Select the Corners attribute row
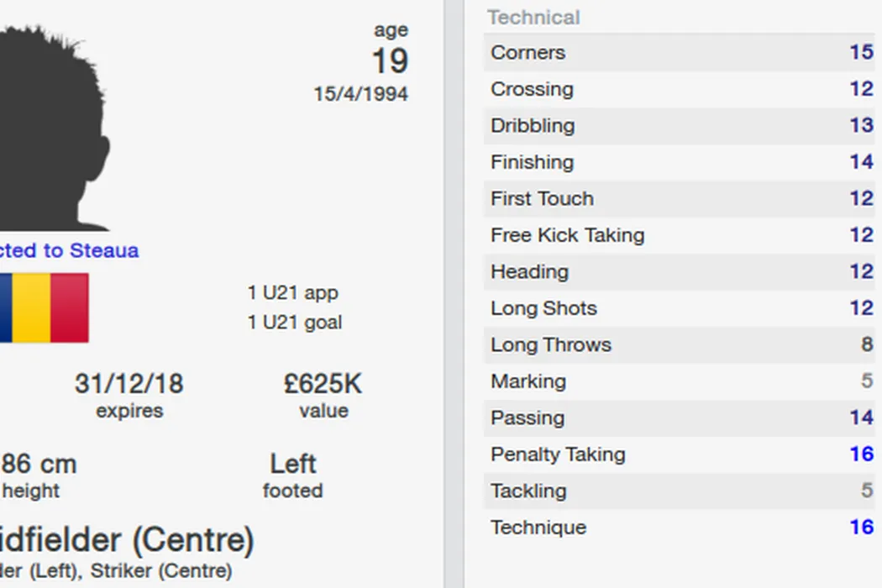Screen dimensions: 882x588 click(x=679, y=52)
